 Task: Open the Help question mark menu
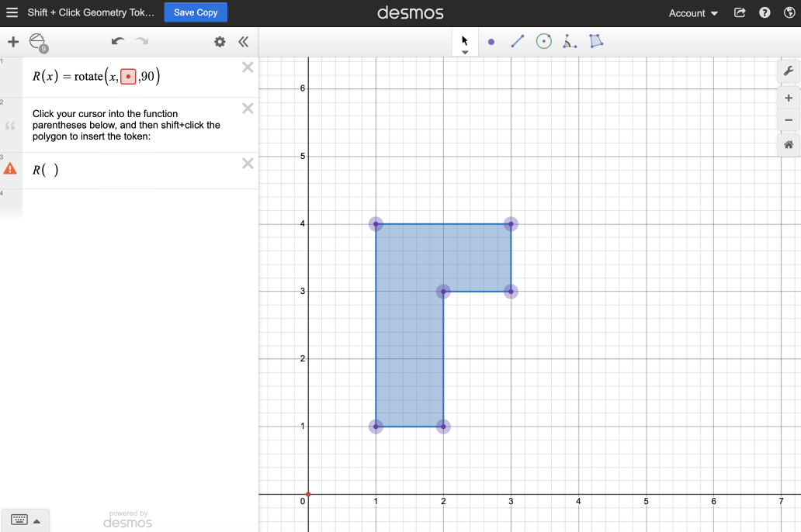(x=765, y=13)
